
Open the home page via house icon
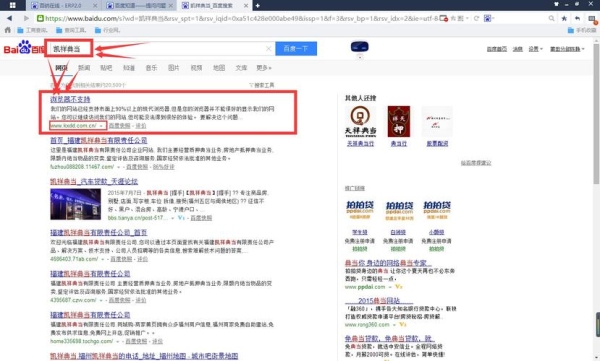7,30
